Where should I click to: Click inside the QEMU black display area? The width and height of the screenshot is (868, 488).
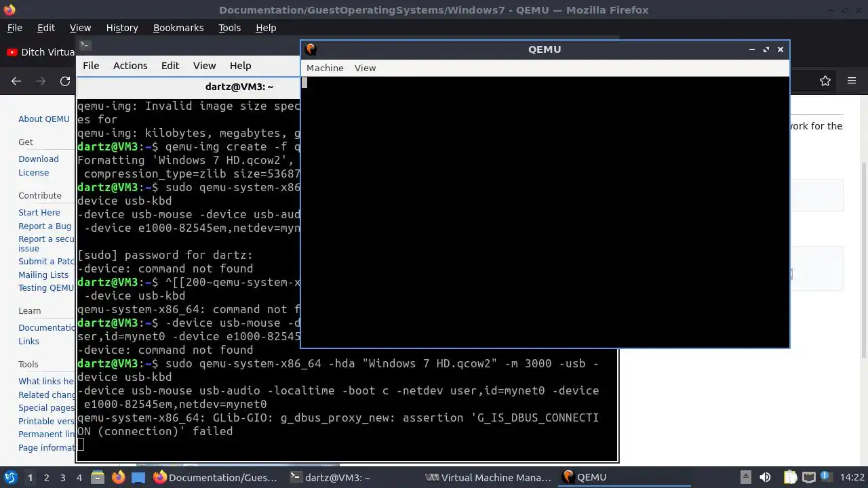[545, 211]
